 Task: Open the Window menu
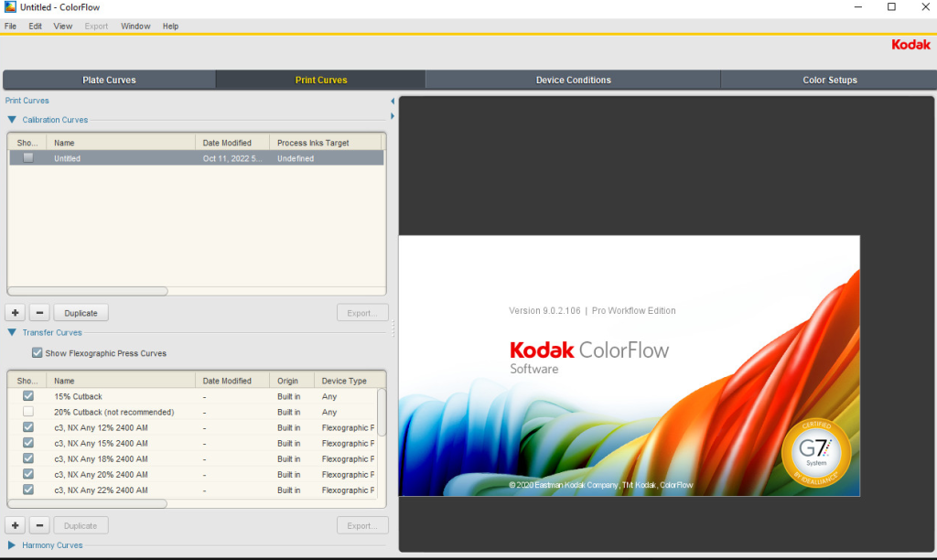[x=135, y=27]
